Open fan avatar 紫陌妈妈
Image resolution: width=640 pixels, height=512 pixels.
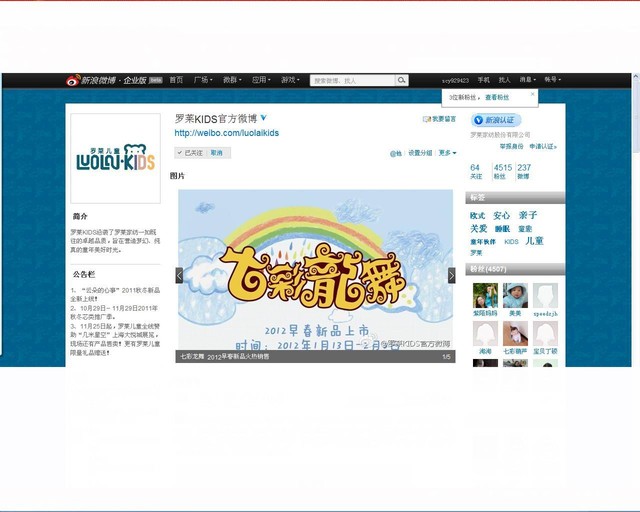pyautogui.click(x=485, y=296)
